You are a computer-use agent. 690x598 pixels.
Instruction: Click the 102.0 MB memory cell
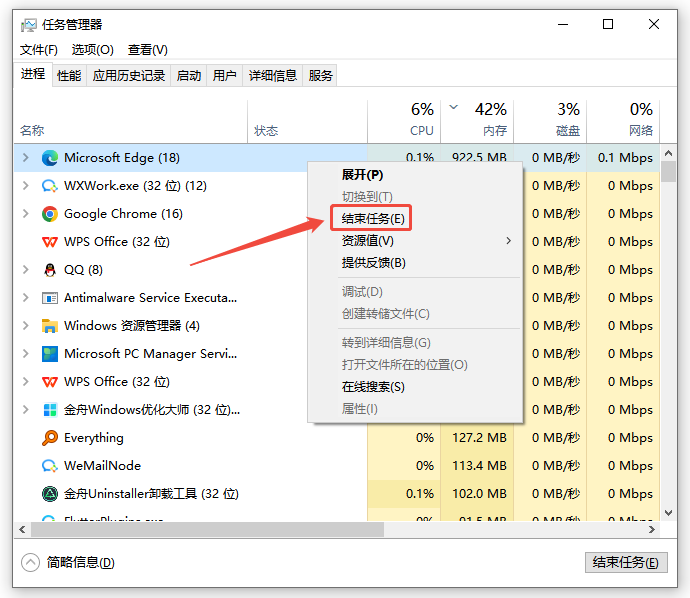477,494
